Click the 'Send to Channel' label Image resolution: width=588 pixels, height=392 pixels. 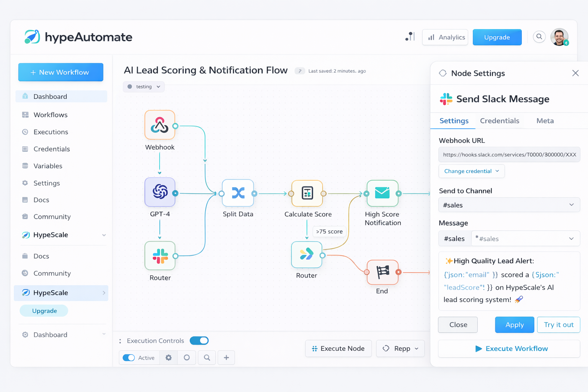(465, 191)
